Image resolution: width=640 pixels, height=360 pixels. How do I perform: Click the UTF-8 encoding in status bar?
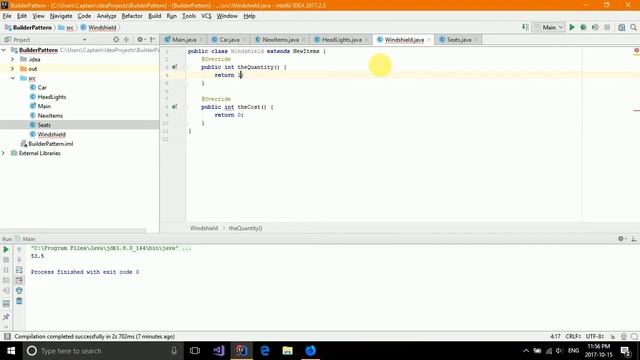(595, 336)
